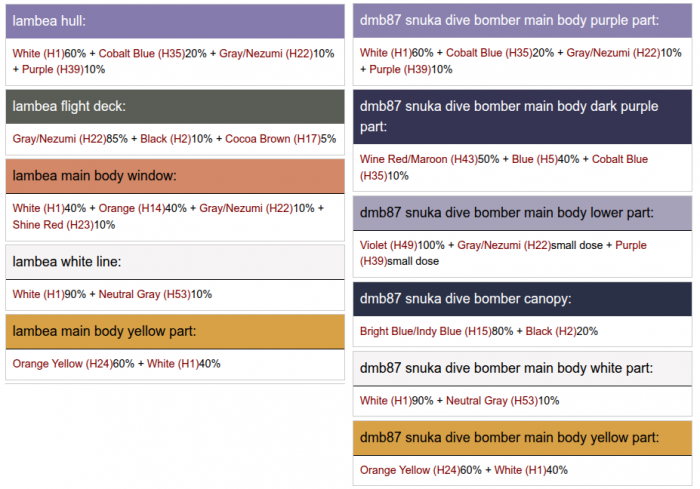Open Neutral Gray (H53) under lambea white line
700x489 pixels.
pyautogui.click(x=143, y=294)
